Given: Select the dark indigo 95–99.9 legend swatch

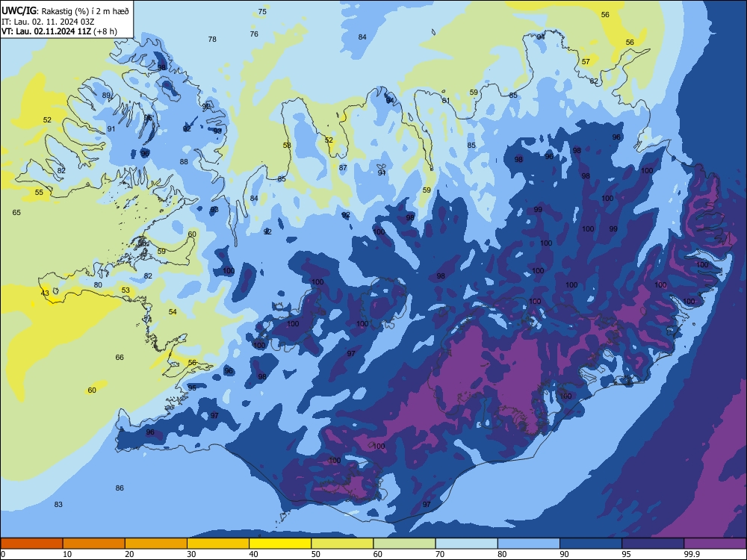Looking at the screenshot, I should pos(653,544).
